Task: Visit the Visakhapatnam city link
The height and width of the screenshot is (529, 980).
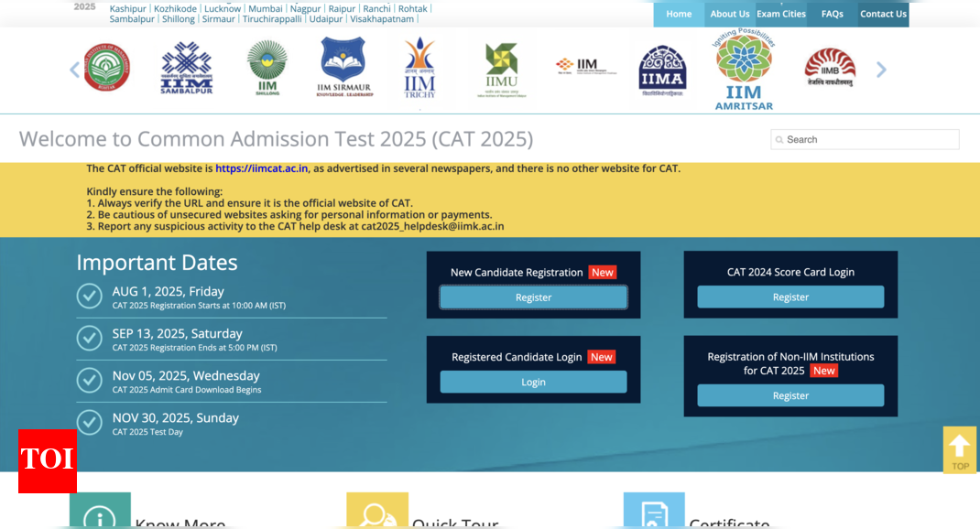Action: coord(382,19)
